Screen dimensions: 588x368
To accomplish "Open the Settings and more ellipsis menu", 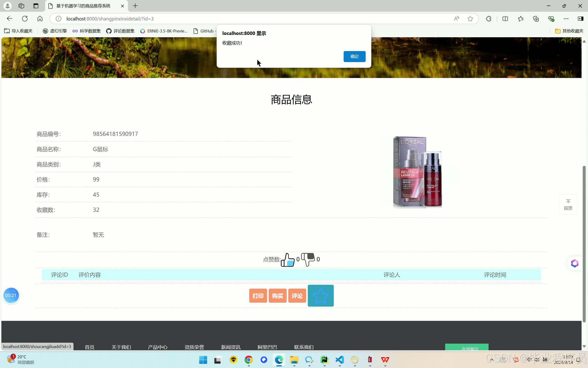I will tap(566, 19).
